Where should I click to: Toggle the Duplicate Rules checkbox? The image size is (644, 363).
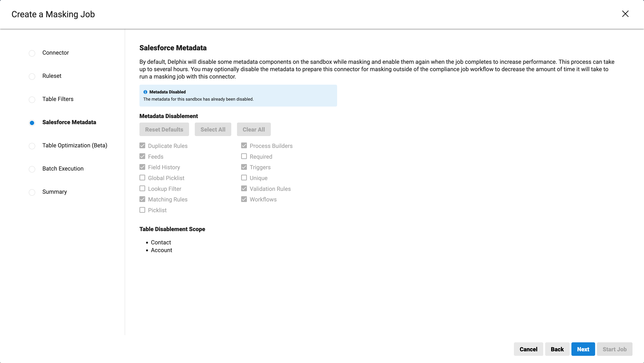[142, 146]
